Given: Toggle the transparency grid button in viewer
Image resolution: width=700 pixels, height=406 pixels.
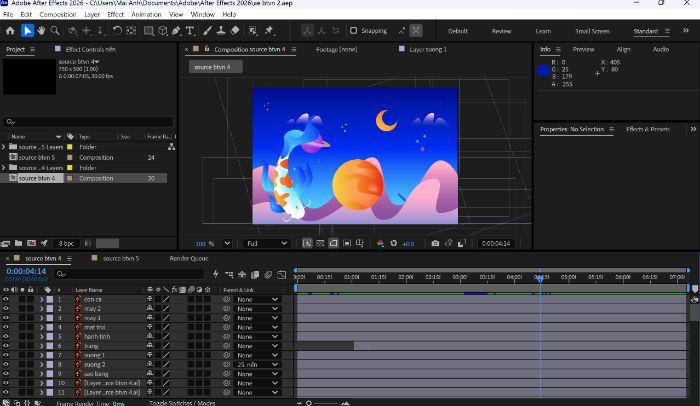Looking at the screenshot, I should [x=320, y=243].
